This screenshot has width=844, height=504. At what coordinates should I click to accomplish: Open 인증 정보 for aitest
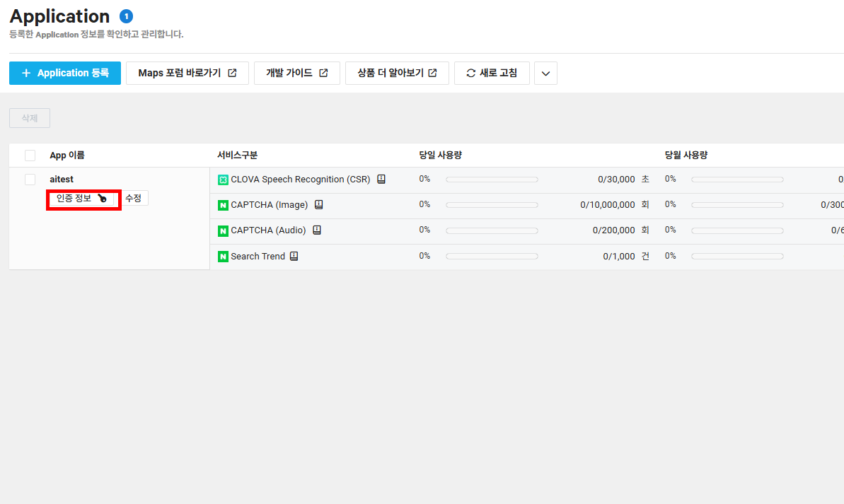(82, 199)
